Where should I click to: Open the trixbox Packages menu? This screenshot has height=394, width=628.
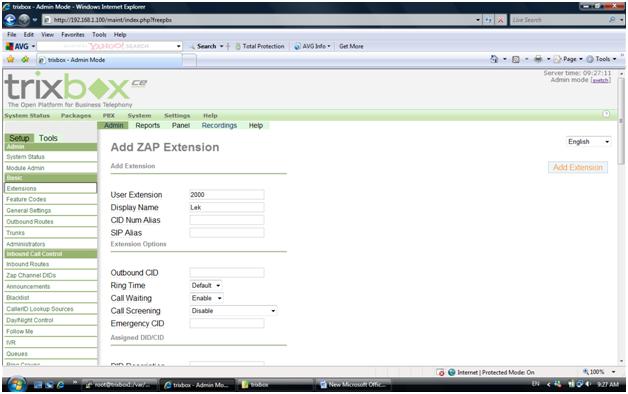click(76, 115)
